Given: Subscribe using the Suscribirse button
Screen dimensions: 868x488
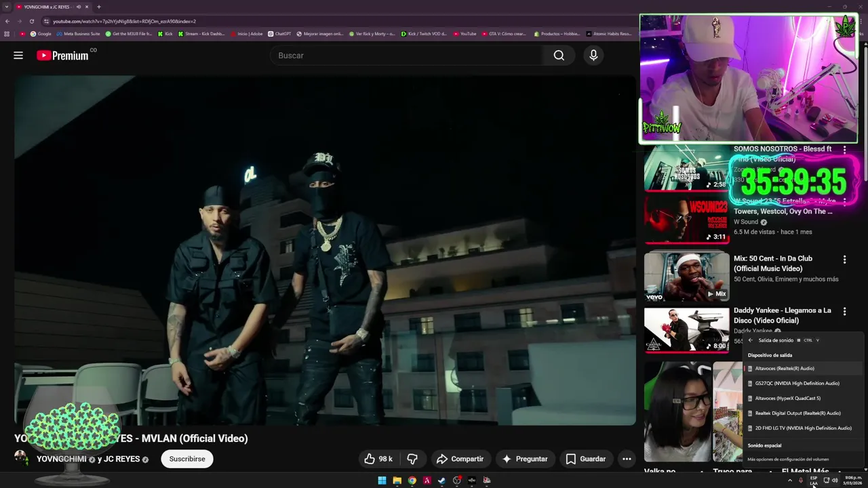Looking at the screenshot, I should pyautogui.click(x=187, y=459).
